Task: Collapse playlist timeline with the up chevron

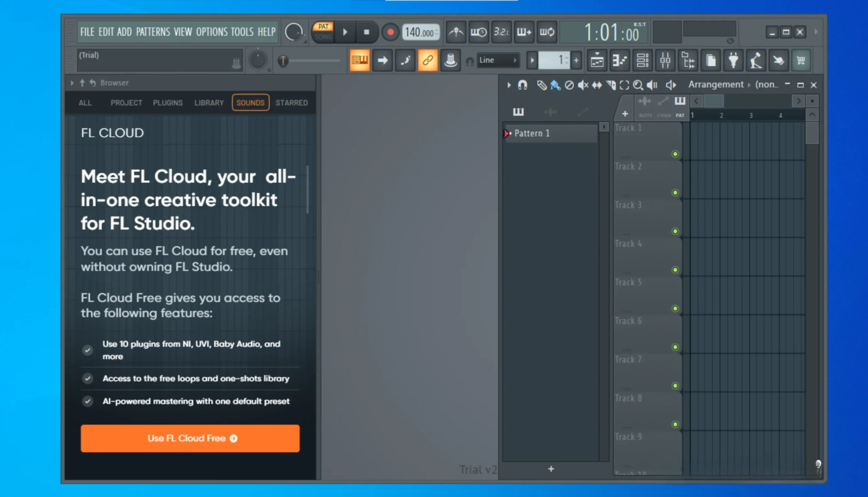Action: pyautogui.click(x=812, y=115)
